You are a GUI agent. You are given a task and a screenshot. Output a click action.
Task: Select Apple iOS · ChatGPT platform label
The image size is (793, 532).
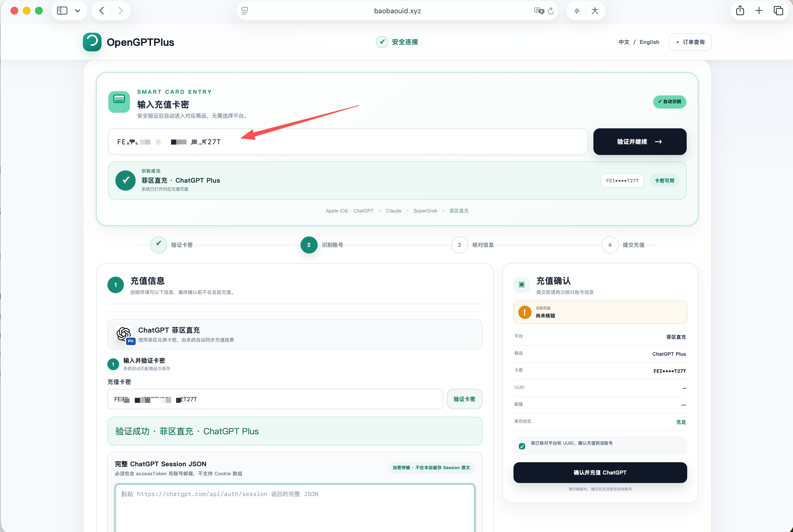[x=349, y=211]
